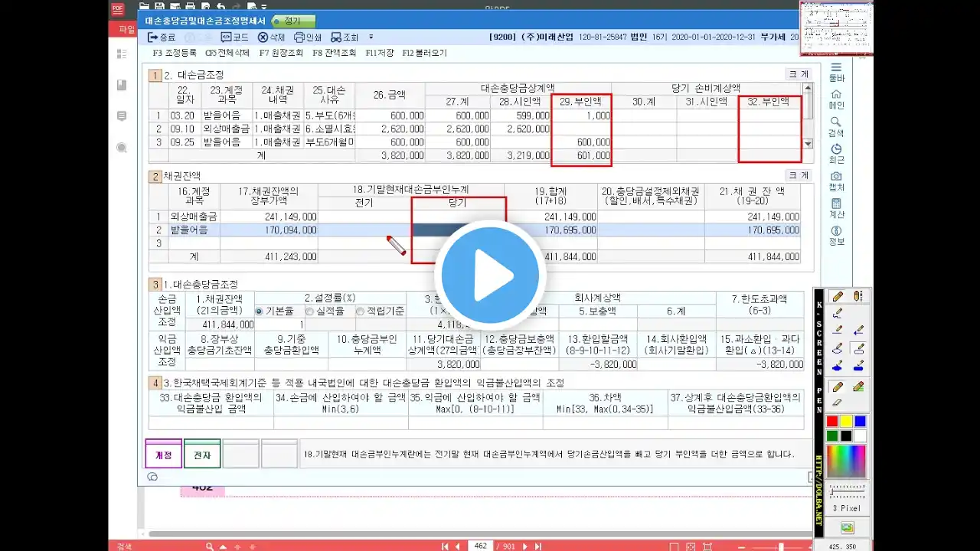Pick the green color swatch
Image resolution: width=980 pixels, height=551 pixels.
pos(832,435)
